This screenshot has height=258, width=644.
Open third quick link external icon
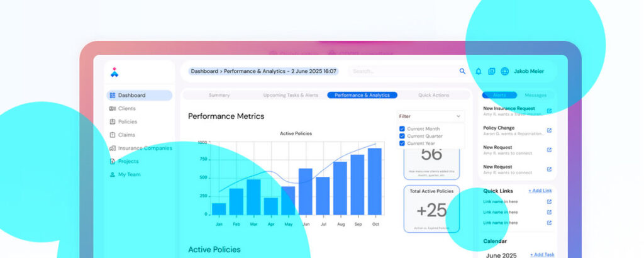pyautogui.click(x=549, y=223)
